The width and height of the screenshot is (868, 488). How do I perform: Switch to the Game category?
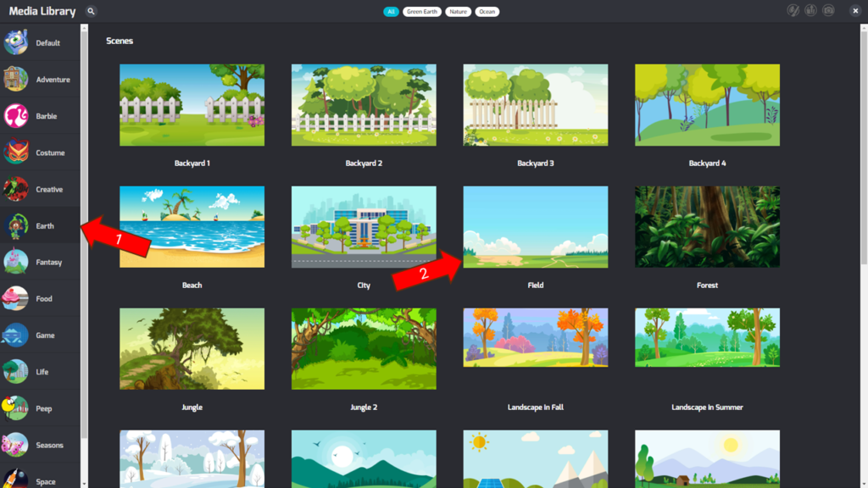(x=45, y=335)
